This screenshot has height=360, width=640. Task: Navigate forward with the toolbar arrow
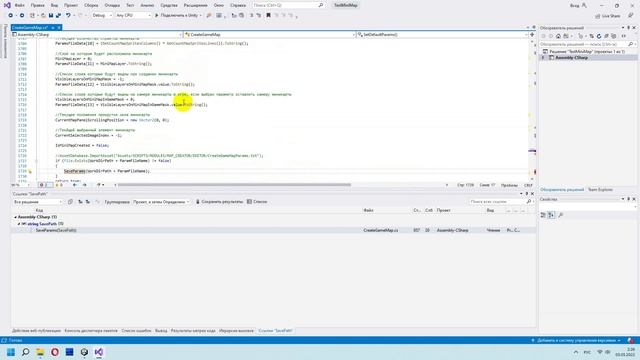coord(22,16)
